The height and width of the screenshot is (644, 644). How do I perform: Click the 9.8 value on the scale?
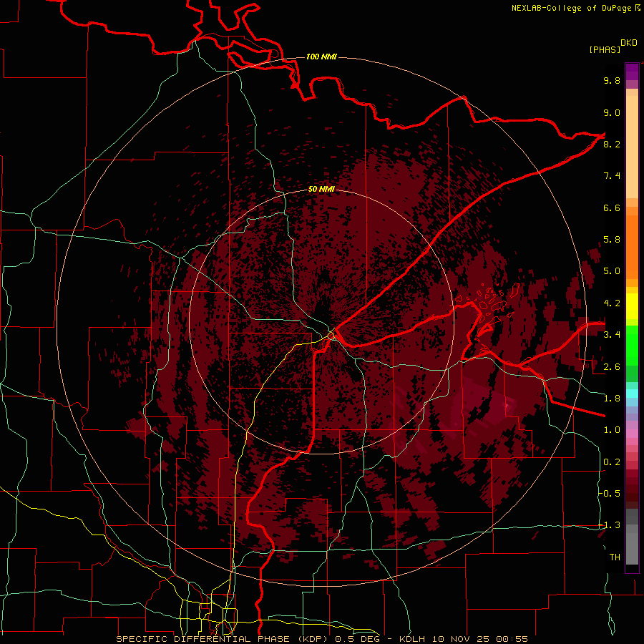[x=612, y=80]
